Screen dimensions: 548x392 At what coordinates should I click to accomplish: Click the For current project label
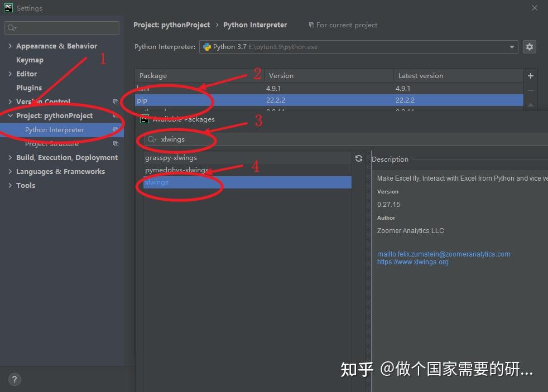point(347,25)
